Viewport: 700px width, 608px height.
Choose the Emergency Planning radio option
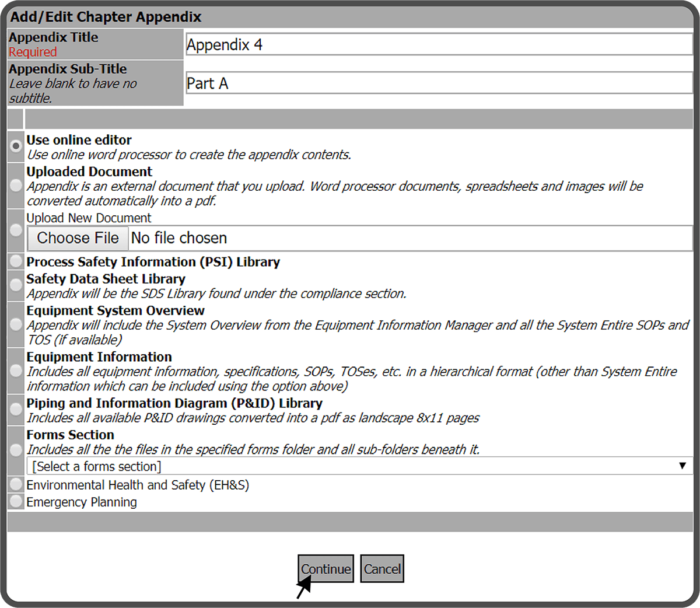click(x=16, y=501)
